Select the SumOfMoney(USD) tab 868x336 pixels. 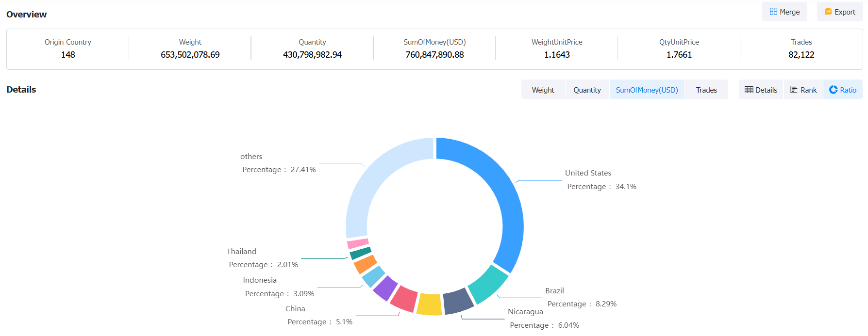(x=647, y=90)
